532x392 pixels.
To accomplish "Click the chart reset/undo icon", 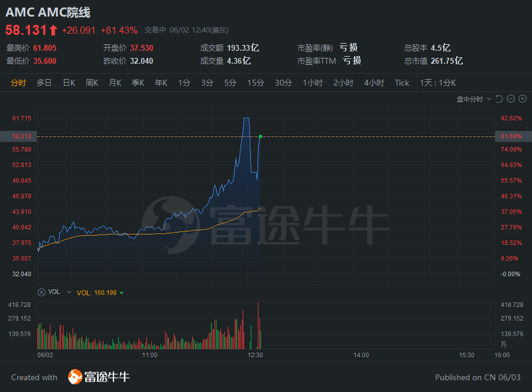I will click(x=499, y=99).
